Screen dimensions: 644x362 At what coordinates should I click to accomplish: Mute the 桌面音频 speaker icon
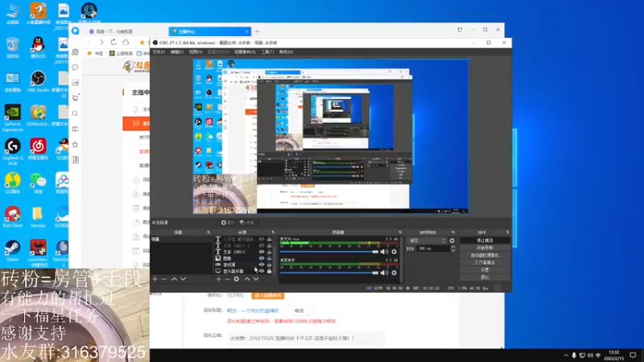384,273
